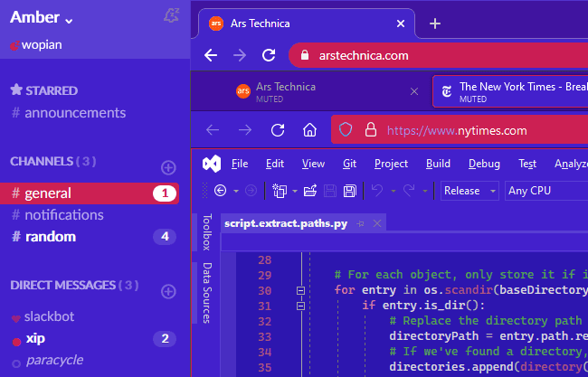Click the DIRECT MESSAGES section header

coord(74,285)
